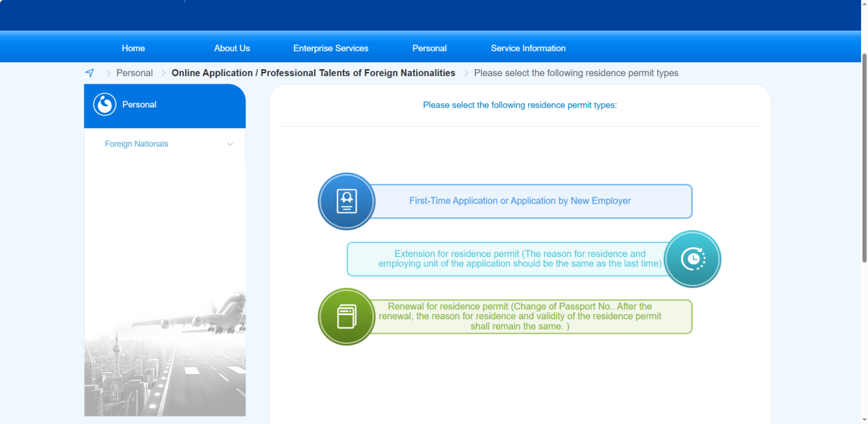Click the scrollbar down arrow
Image resolution: width=868 pixels, height=424 pixels.
(864, 419)
